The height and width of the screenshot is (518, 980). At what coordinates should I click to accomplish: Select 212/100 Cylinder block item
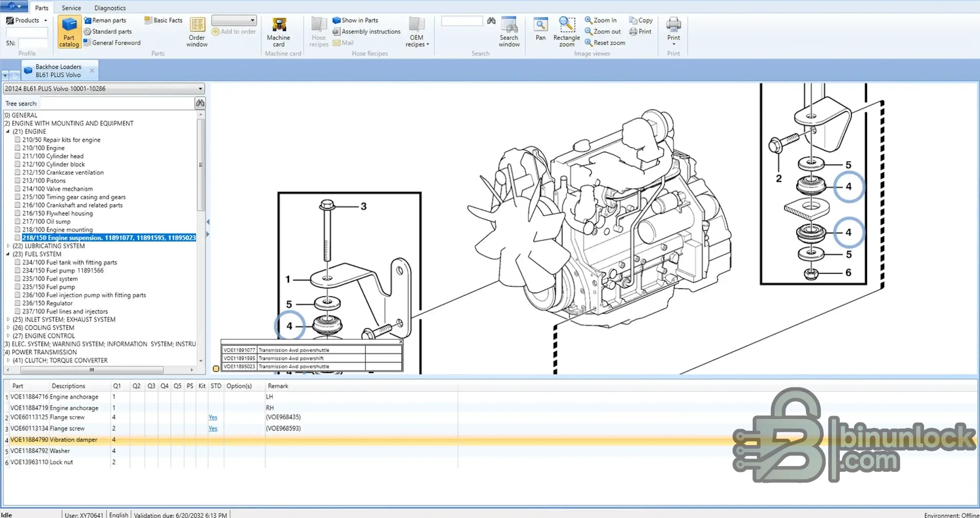[54, 164]
